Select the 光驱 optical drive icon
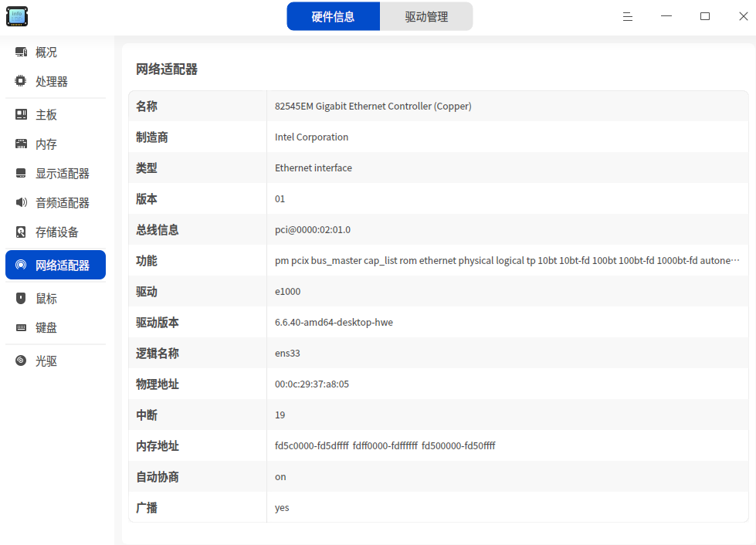Image resolution: width=756 pixels, height=545 pixels. point(21,361)
